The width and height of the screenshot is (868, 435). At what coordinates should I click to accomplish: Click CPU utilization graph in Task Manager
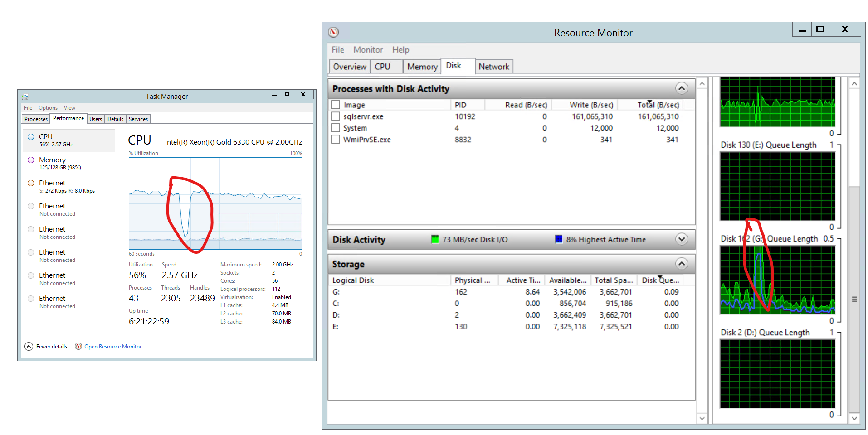pyautogui.click(x=215, y=203)
